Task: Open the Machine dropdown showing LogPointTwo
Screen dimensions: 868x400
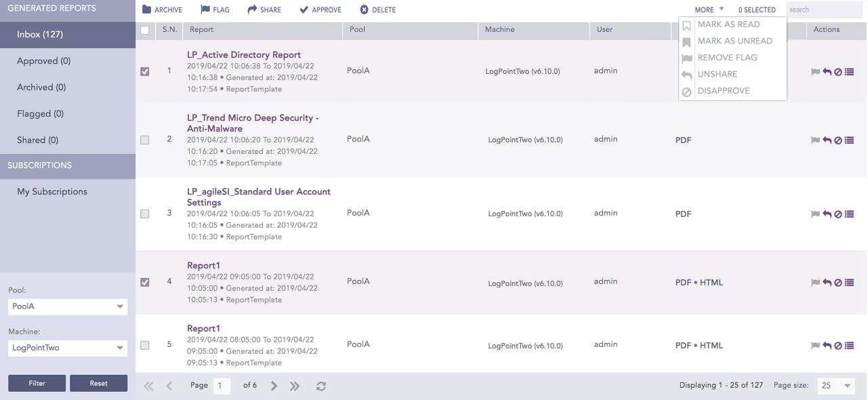Action: pyautogui.click(x=68, y=348)
